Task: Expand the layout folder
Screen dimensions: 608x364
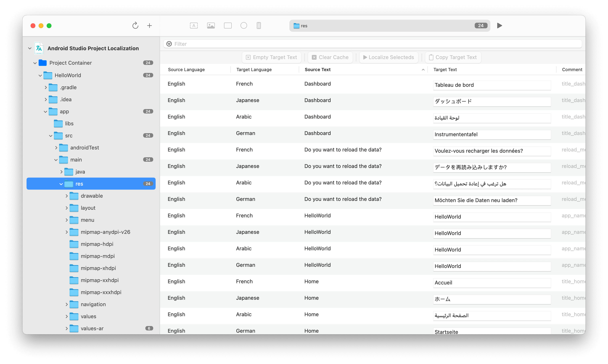Action: click(66, 208)
